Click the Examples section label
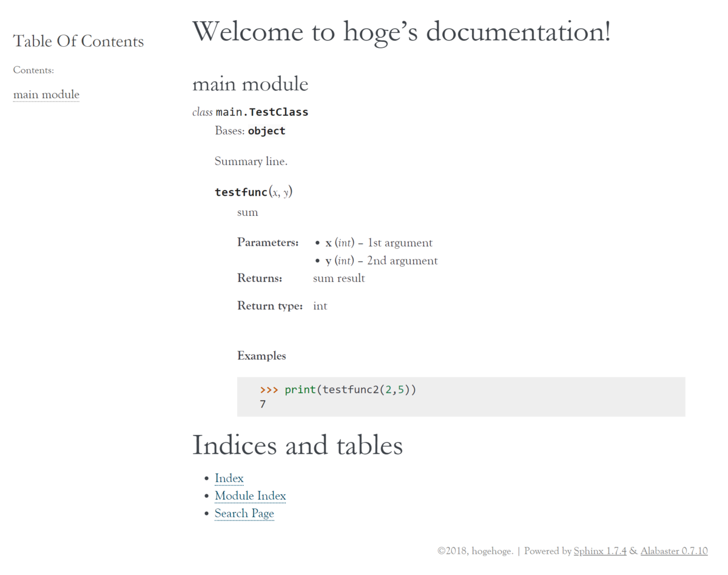728x575 pixels. 261,356
